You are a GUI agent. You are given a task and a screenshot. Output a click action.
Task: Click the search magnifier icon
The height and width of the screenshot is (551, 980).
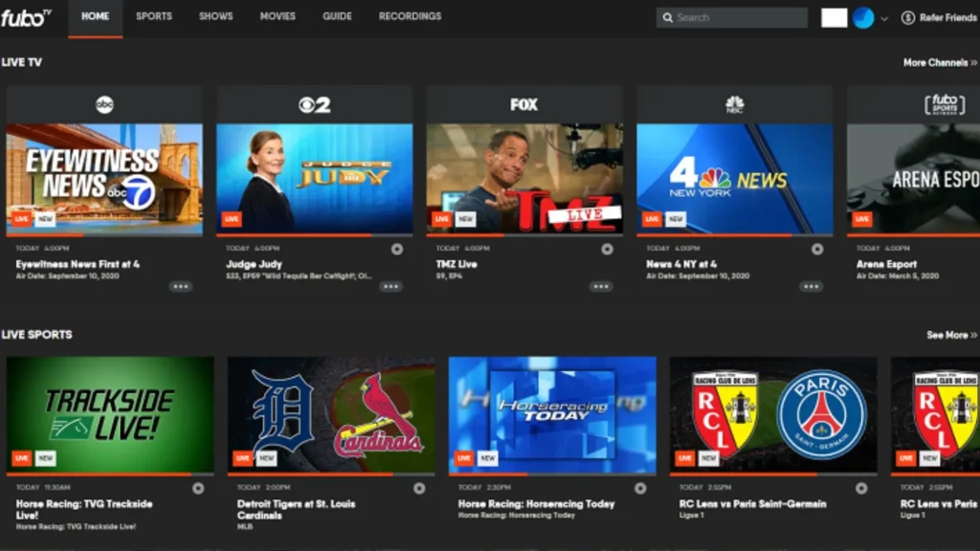[x=670, y=16]
